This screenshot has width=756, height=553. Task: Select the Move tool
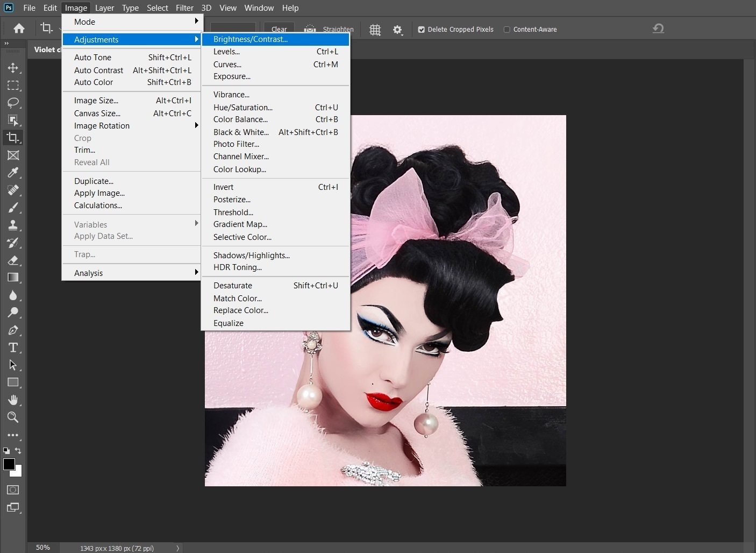13,68
